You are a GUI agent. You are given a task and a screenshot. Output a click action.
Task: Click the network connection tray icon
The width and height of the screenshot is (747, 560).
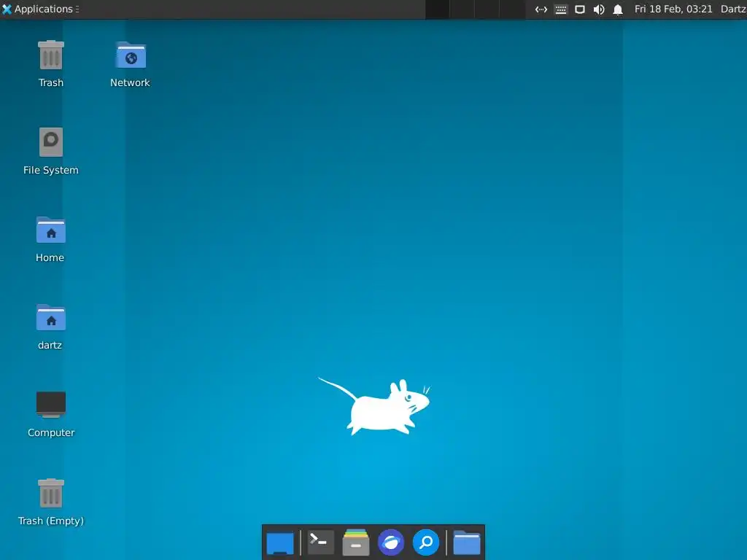tap(541, 9)
